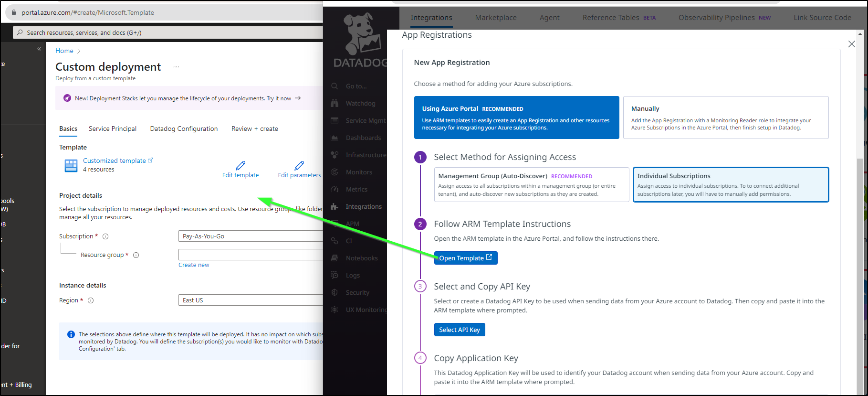Switch to the Basics tab
The height and width of the screenshot is (396, 868).
pyautogui.click(x=68, y=129)
